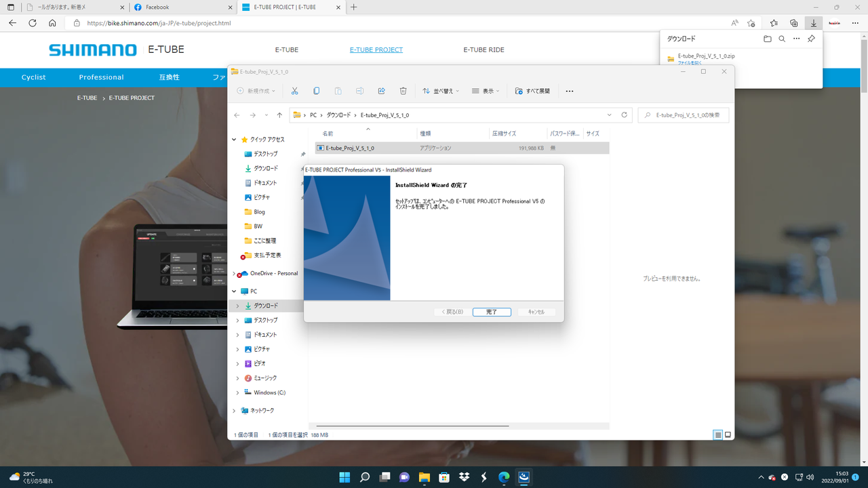Collapse the クイック アクセス tree node
This screenshot has height=488, width=868.
click(x=235, y=140)
